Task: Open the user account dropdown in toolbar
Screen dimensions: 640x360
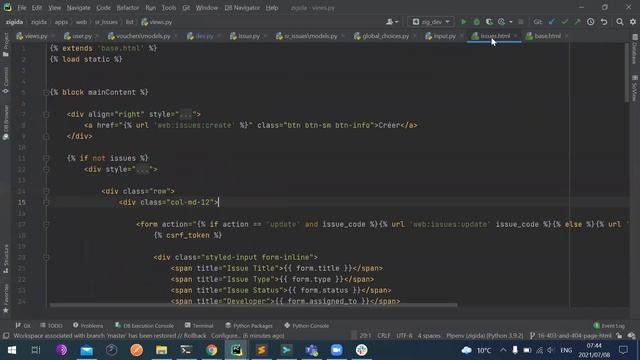Action: tap(392, 22)
